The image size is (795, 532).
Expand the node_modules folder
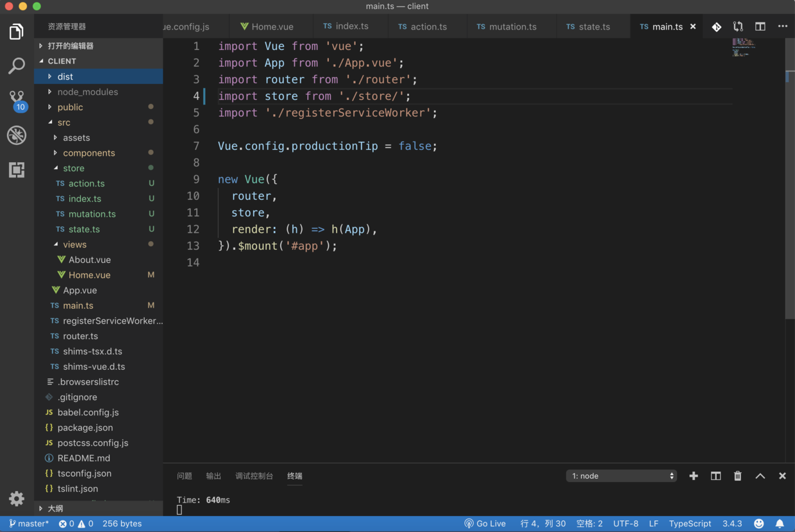click(x=87, y=92)
